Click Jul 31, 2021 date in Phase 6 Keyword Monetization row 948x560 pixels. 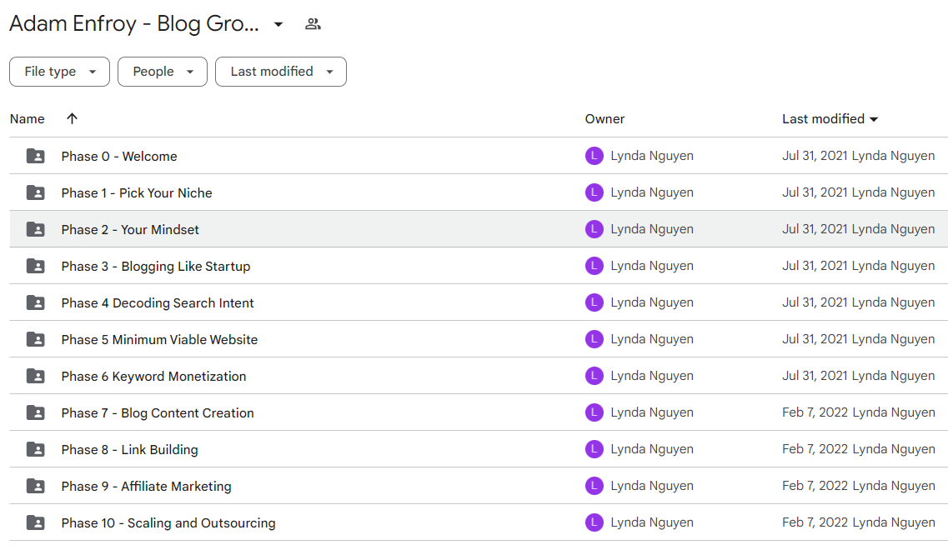(x=815, y=376)
